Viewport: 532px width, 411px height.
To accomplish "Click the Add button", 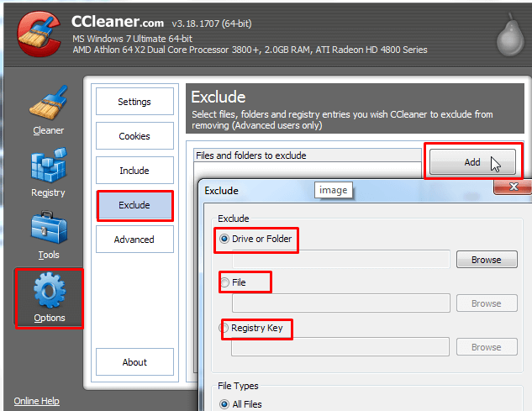I will coord(472,162).
